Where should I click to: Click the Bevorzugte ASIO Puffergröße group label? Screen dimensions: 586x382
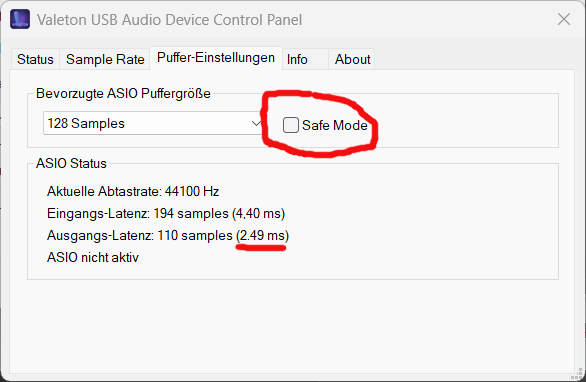[x=123, y=93]
